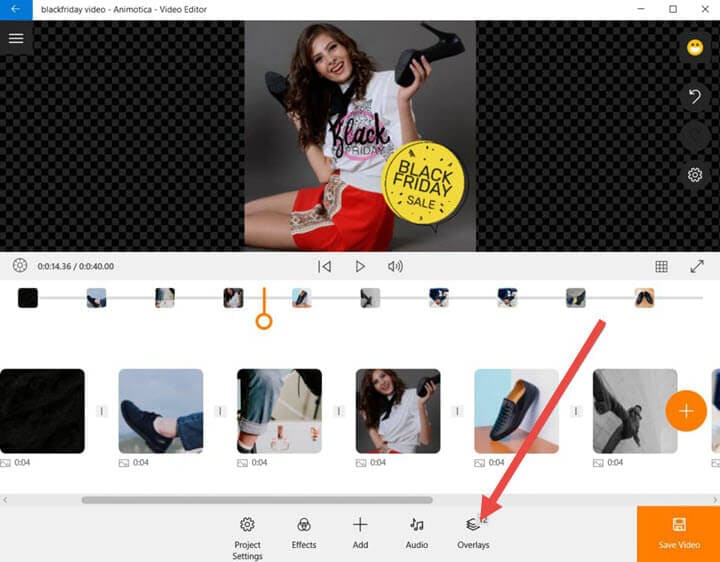The image size is (720, 562).
Task: Open the Overlays panel
Action: tap(473, 532)
